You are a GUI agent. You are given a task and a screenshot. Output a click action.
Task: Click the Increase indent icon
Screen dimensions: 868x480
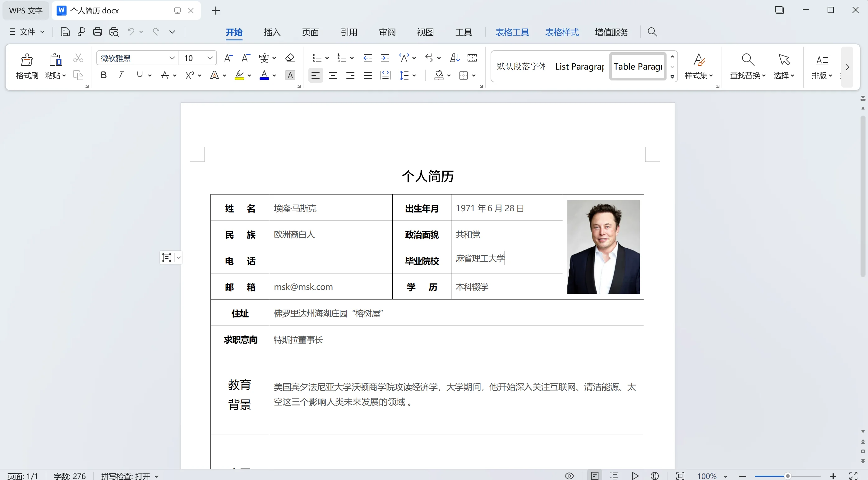pyautogui.click(x=385, y=58)
